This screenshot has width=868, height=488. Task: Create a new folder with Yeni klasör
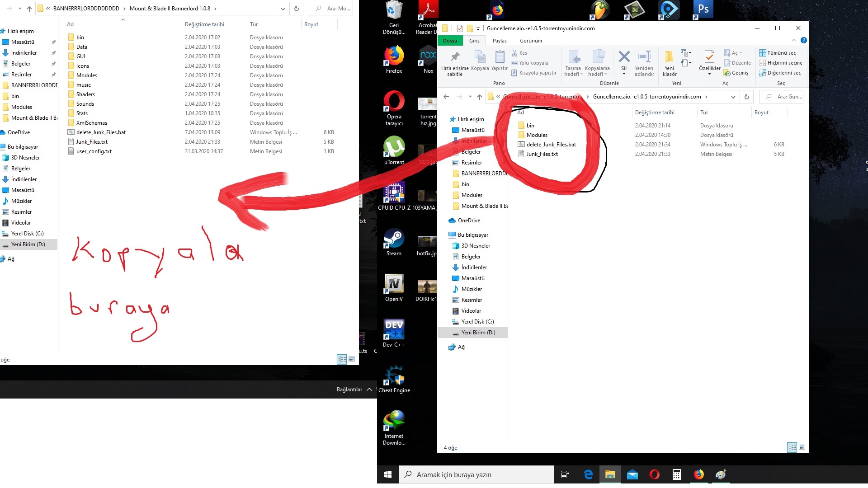click(x=670, y=63)
